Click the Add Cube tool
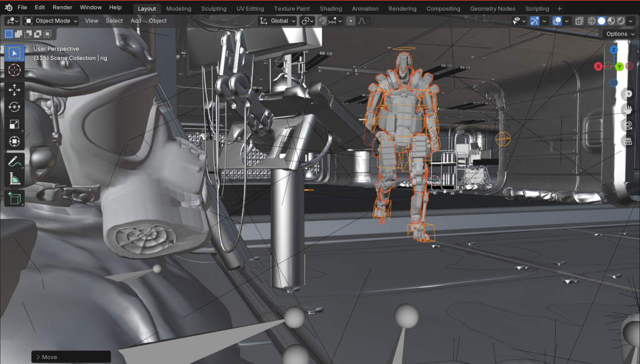Screen dimensions: 640x364 click(15, 199)
